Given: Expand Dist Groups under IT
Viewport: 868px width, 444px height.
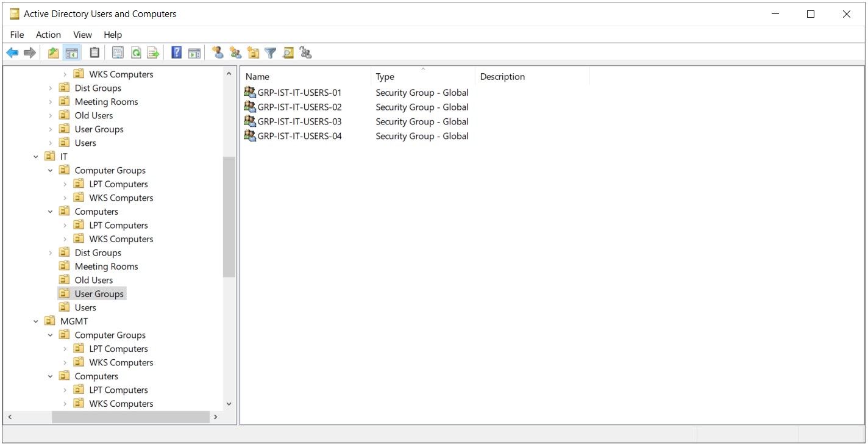Looking at the screenshot, I should pyautogui.click(x=51, y=252).
